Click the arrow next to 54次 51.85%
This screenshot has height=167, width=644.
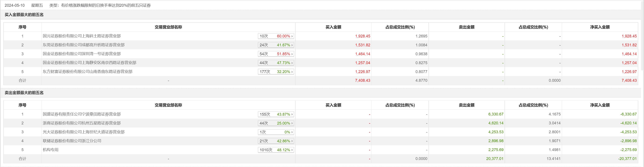tap(292, 54)
